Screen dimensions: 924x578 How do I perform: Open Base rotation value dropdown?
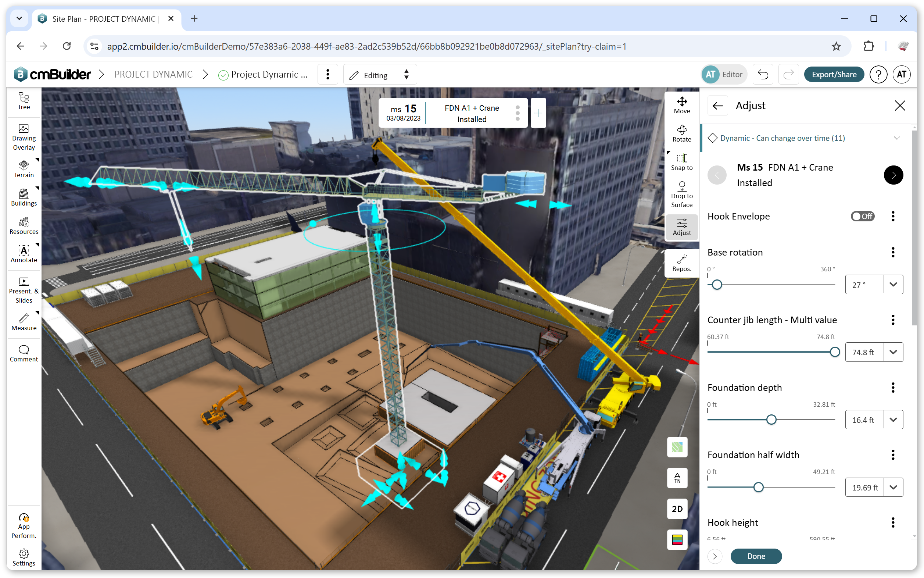point(893,285)
